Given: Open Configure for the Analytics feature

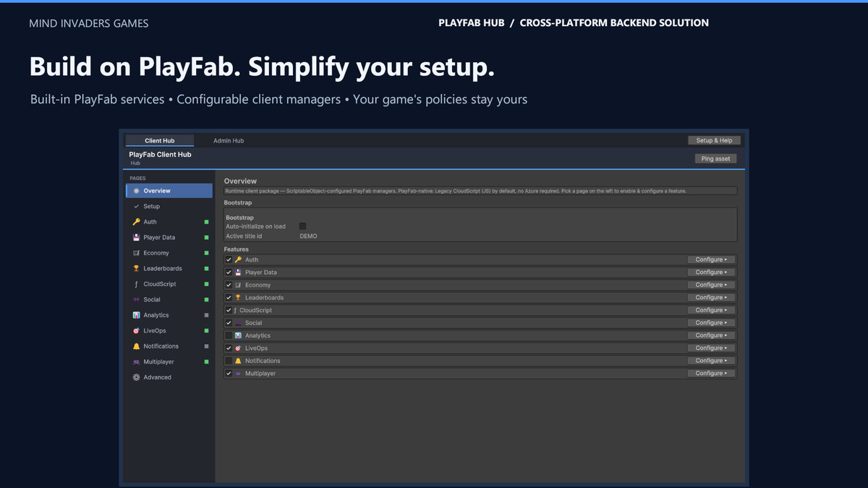Looking at the screenshot, I should pyautogui.click(x=711, y=335).
